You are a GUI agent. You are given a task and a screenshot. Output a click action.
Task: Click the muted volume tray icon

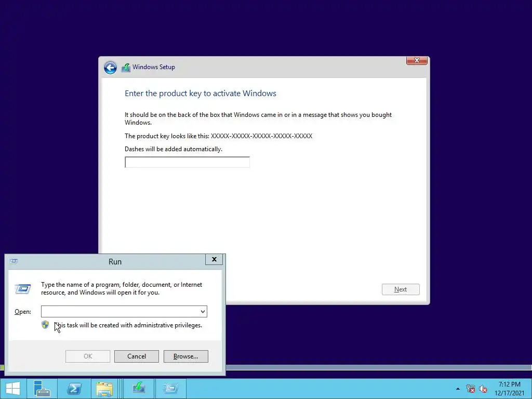click(x=483, y=389)
